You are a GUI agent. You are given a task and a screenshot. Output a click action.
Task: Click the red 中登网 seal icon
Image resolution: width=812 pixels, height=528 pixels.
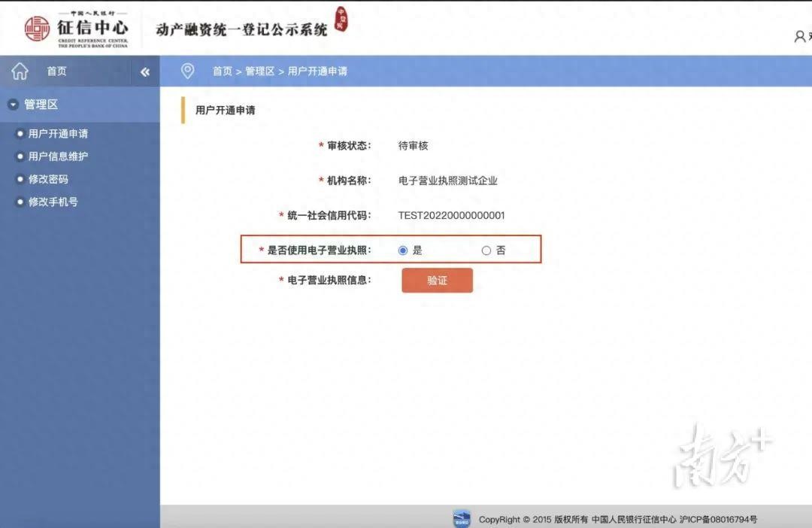(x=341, y=20)
